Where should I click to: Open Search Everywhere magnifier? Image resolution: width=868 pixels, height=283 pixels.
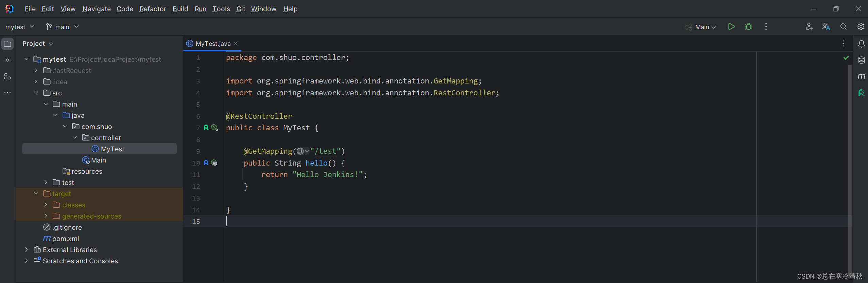(x=844, y=26)
